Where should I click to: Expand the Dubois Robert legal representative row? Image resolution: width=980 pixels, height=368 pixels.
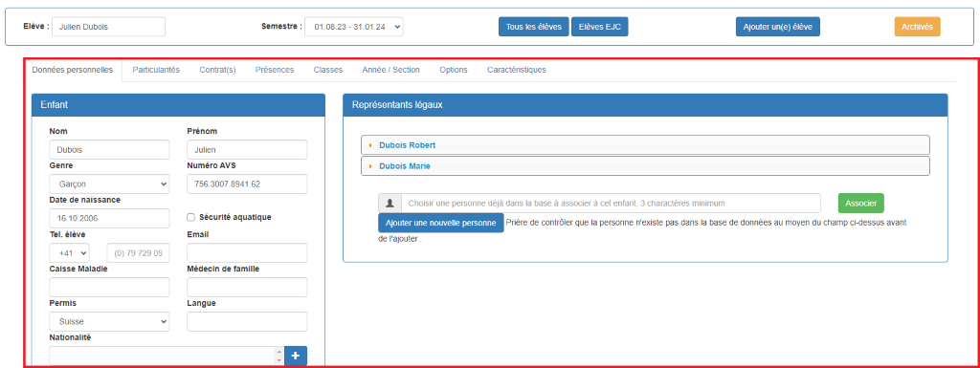646,145
